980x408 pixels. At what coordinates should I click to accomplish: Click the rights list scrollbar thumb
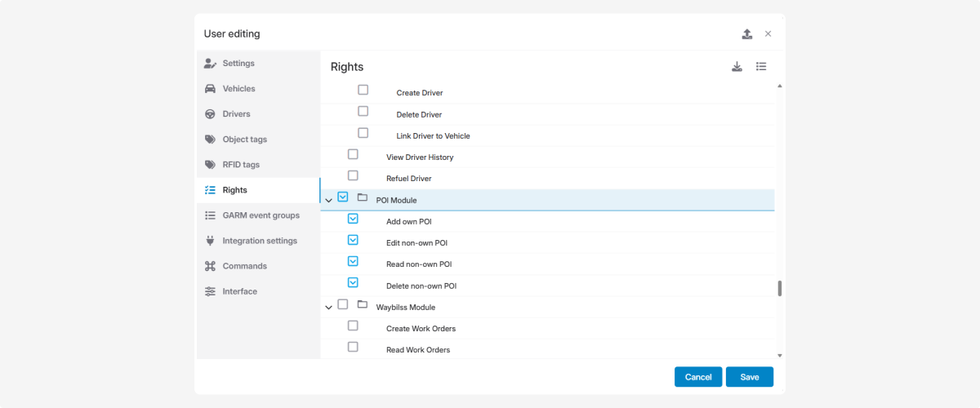point(779,288)
